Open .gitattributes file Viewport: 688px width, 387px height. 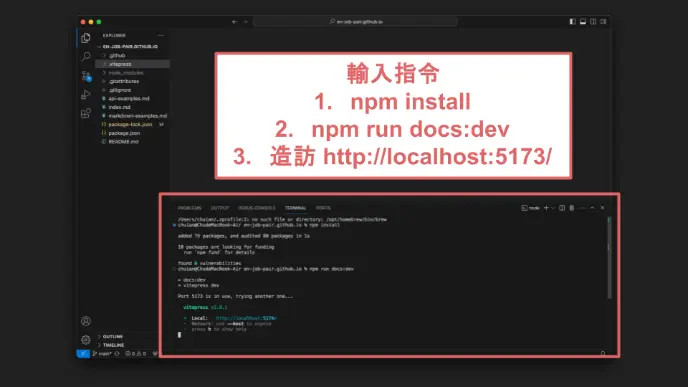(132, 81)
